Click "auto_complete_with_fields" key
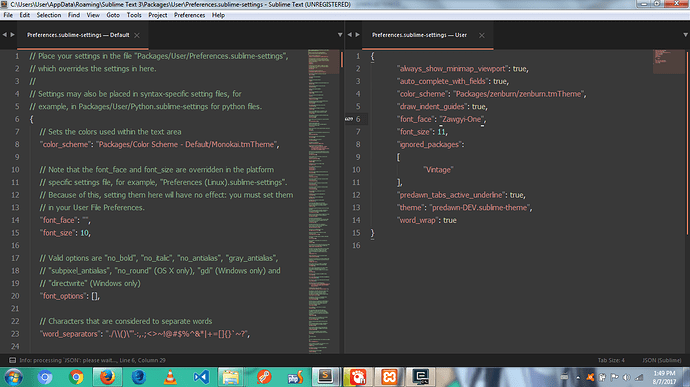This screenshot has width=690, height=387. pyautogui.click(x=443, y=81)
